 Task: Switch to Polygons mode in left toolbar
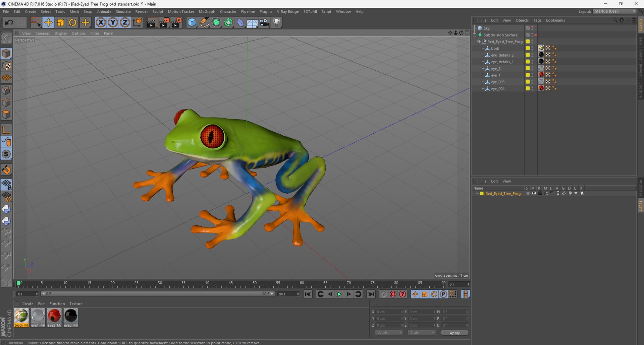6,115
